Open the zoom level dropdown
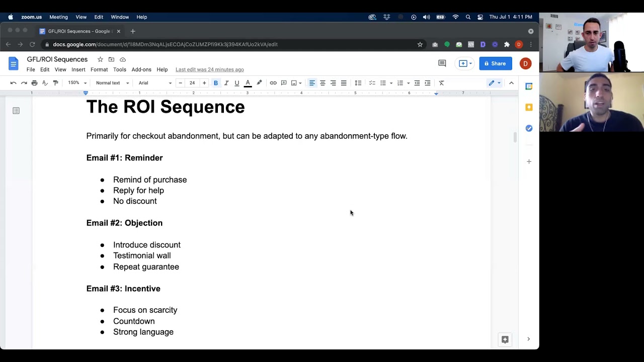 click(77, 83)
